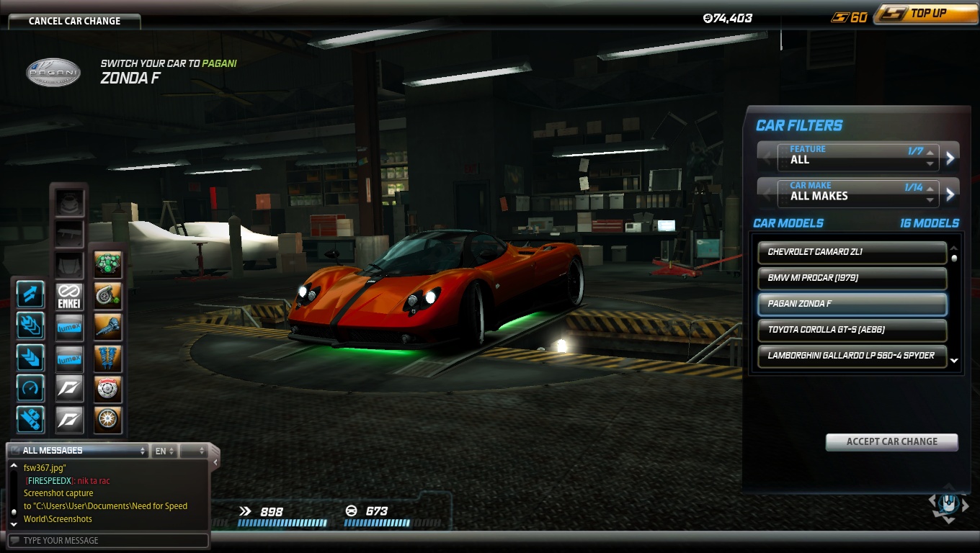Click the engine performance part icon

[x=107, y=265]
